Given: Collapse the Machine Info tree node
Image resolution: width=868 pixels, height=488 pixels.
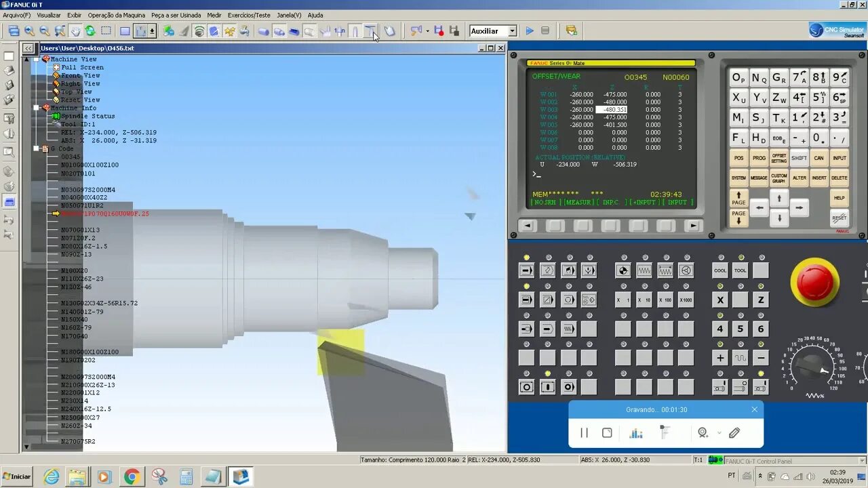Looking at the screenshot, I should pyautogui.click(x=37, y=108).
